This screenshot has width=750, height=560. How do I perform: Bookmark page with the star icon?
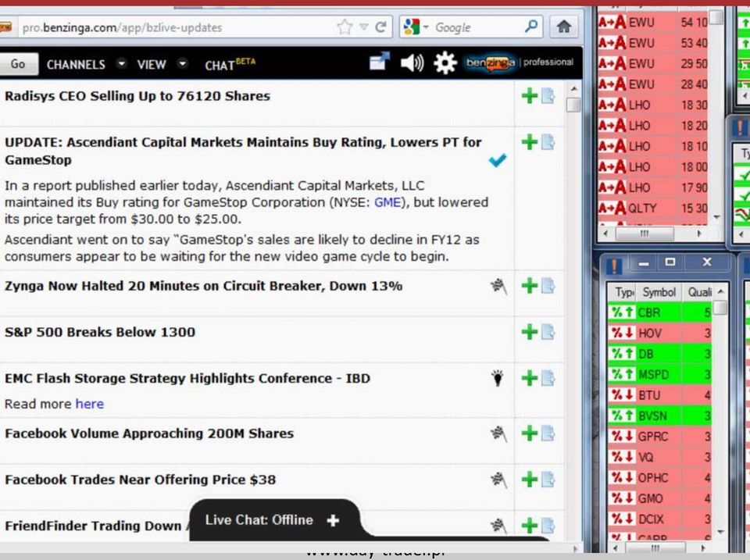(x=345, y=27)
